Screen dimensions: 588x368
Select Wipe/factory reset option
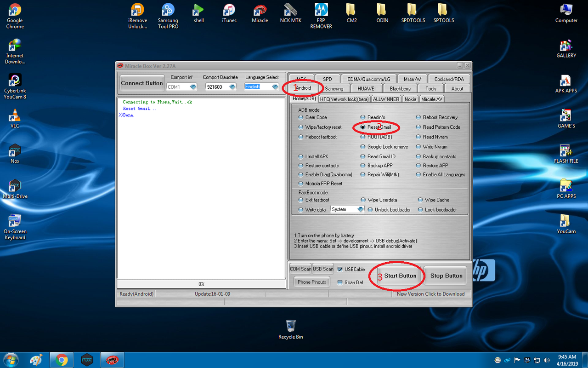(320, 127)
